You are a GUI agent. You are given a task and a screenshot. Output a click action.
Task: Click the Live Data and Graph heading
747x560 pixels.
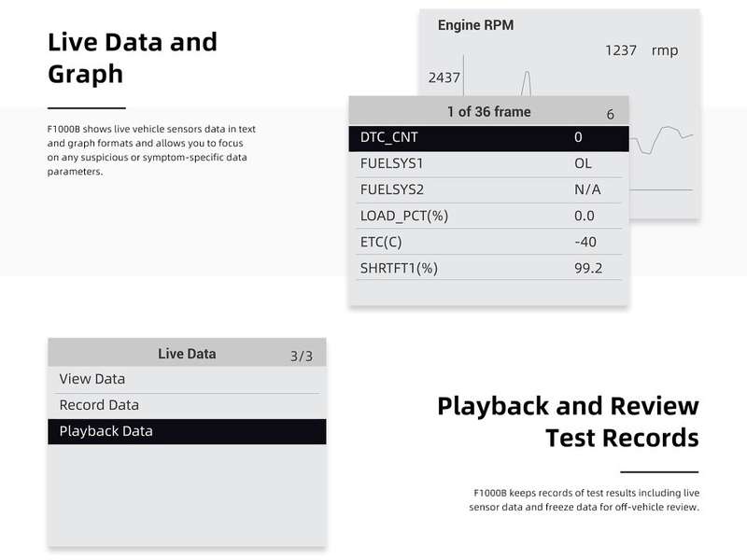point(133,58)
